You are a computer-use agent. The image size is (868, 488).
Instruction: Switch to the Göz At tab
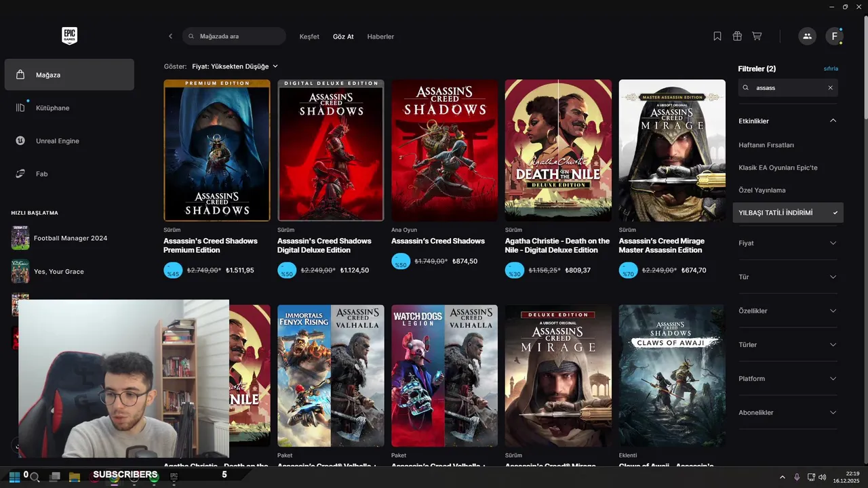(343, 37)
